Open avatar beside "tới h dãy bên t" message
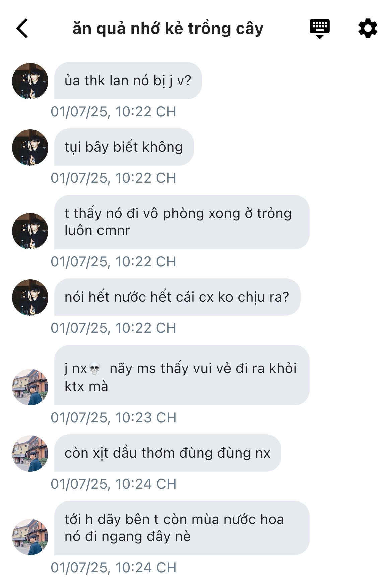 click(x=30, y=537)
